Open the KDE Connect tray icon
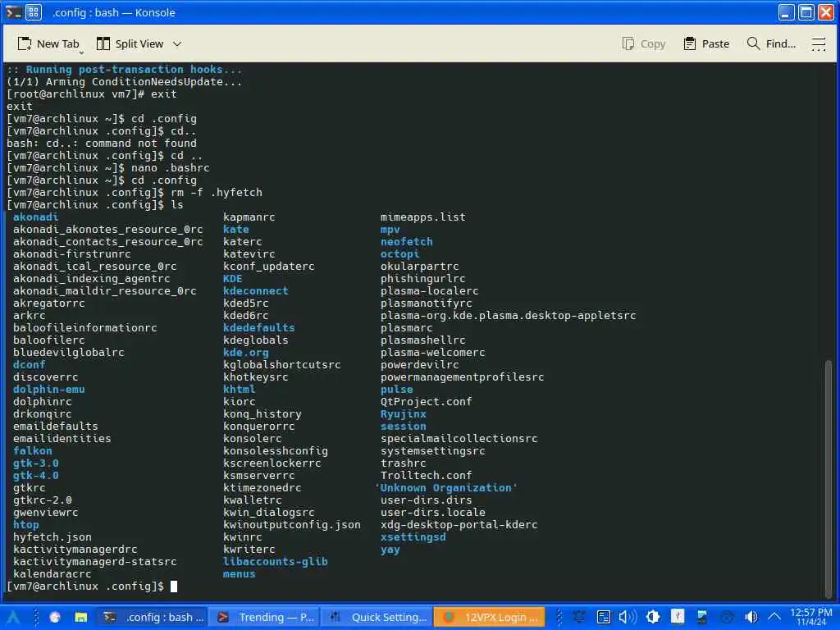 coord(702,617)
